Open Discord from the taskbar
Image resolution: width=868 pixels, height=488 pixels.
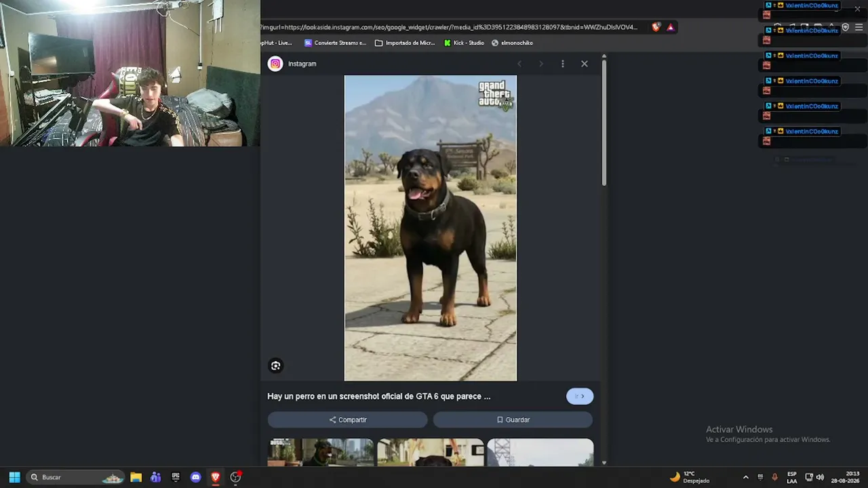[x=196, y=477]
